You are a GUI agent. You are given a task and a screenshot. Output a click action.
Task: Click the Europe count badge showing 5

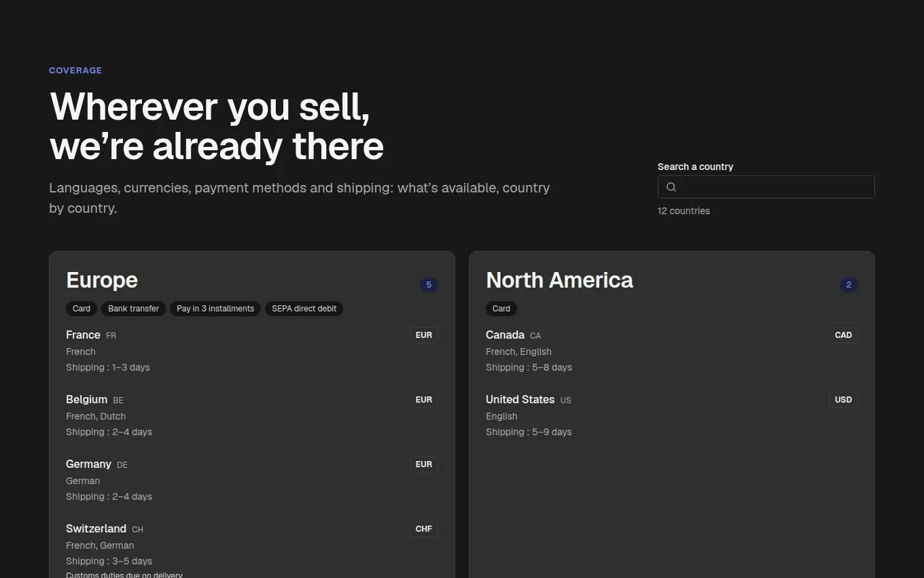(429, 285)
